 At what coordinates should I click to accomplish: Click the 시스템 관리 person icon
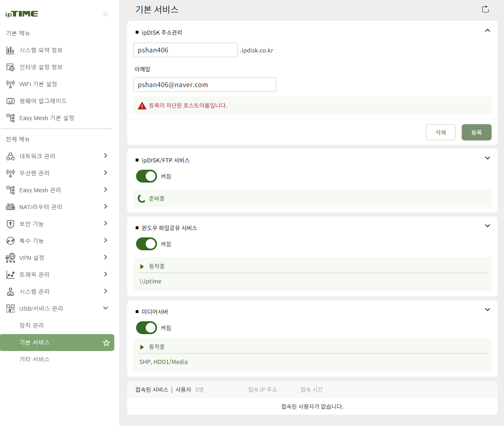pos(10,291)
